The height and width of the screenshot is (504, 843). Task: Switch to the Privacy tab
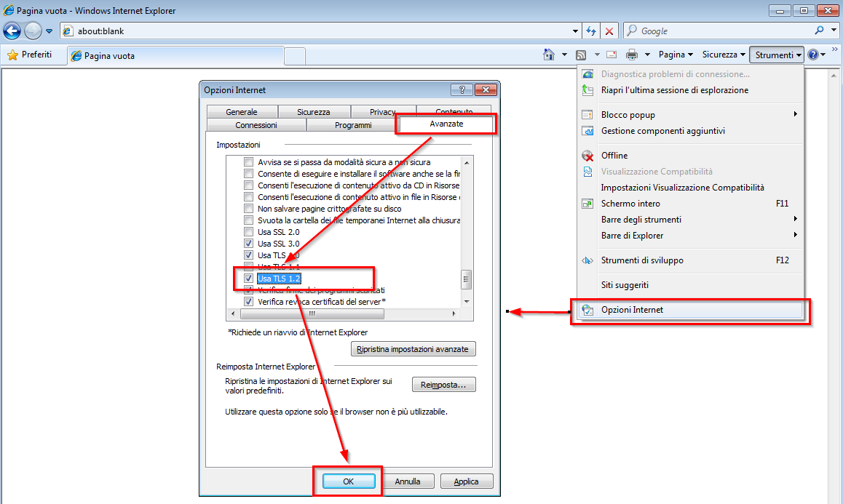[x=383, y=112]
